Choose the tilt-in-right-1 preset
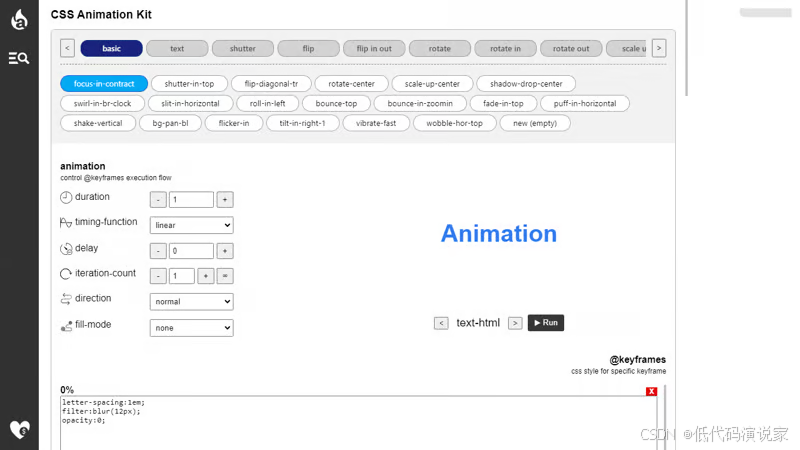Viewport: 800px width, 450px height. pos(303,123)
